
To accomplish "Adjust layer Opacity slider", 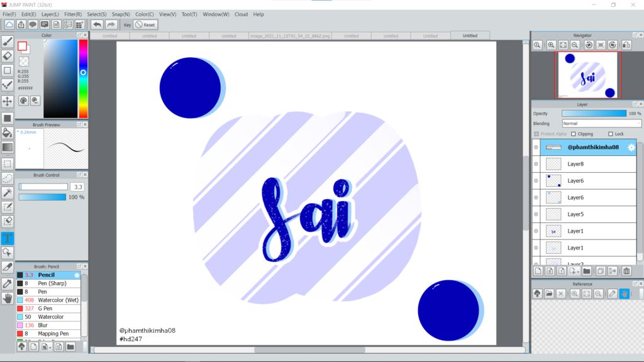I will point(594,113).
